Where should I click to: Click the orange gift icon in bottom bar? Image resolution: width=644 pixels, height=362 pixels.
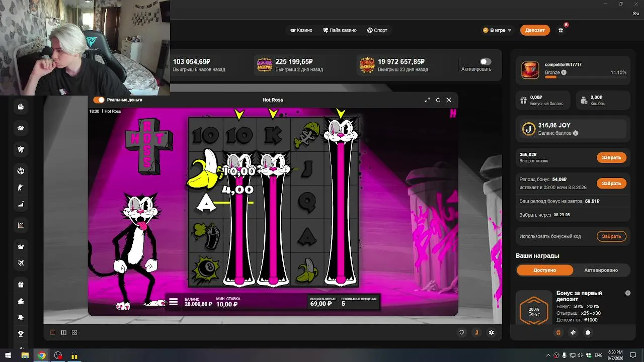[x=558, y=332]
